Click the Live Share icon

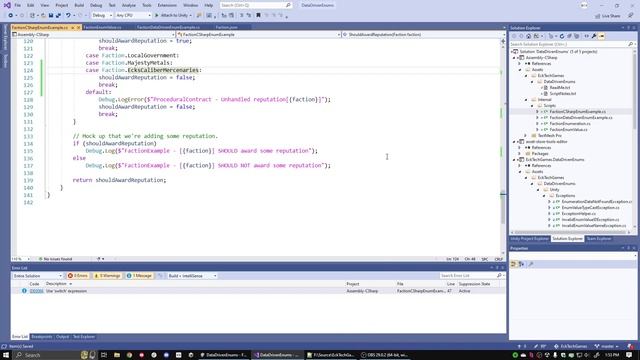pos(598,16)
